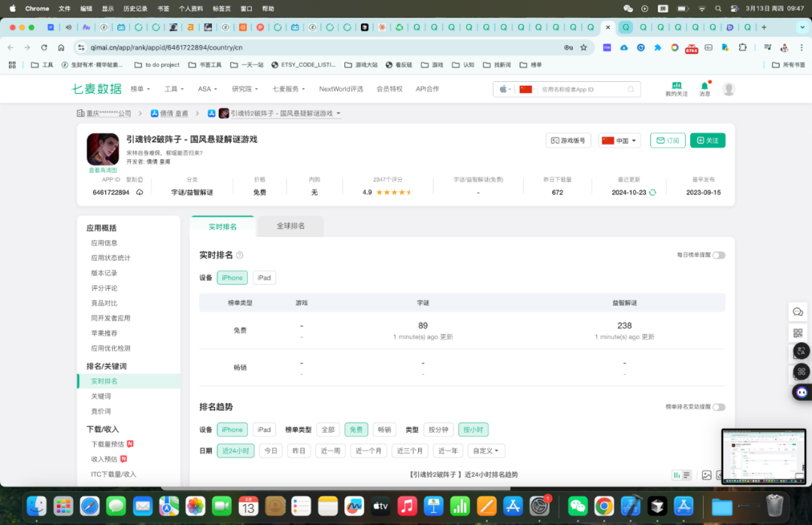
Task: Select 按分钟 for 类型
Action: (x=438, y=429)
